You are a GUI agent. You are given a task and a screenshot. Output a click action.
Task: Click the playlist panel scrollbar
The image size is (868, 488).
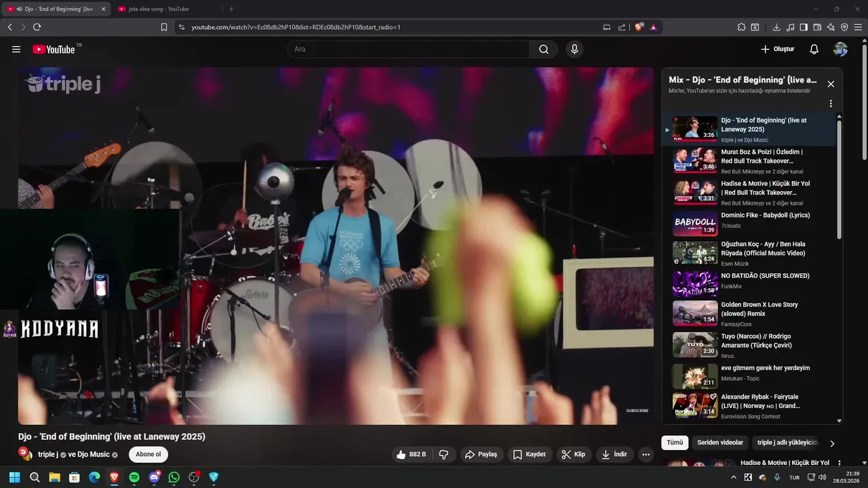coord(840,180)
